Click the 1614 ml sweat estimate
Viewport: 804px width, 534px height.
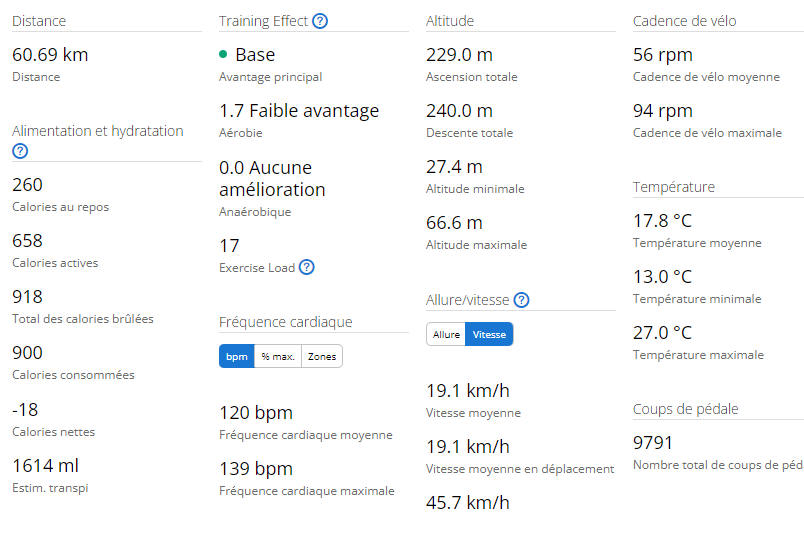[45, 465]
